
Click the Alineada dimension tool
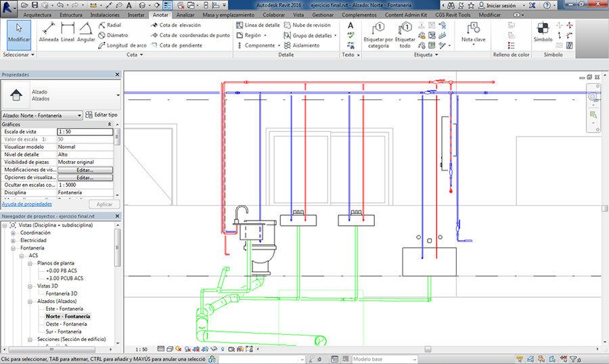[49, 32]
